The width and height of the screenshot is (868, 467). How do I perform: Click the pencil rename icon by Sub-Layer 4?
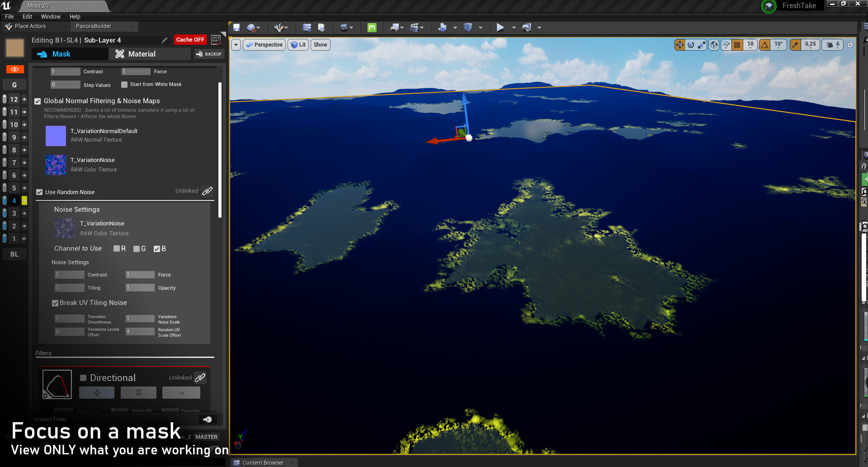165,40
